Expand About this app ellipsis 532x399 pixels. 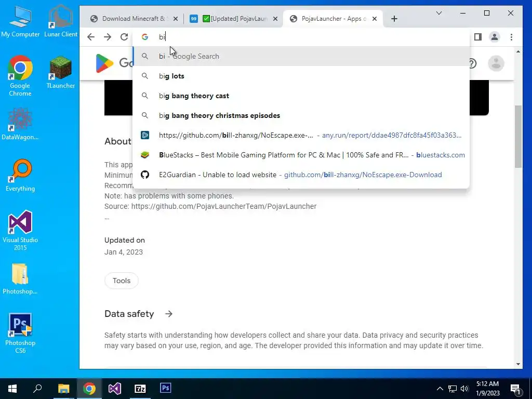pyautogui.click(x=107, y=218)
